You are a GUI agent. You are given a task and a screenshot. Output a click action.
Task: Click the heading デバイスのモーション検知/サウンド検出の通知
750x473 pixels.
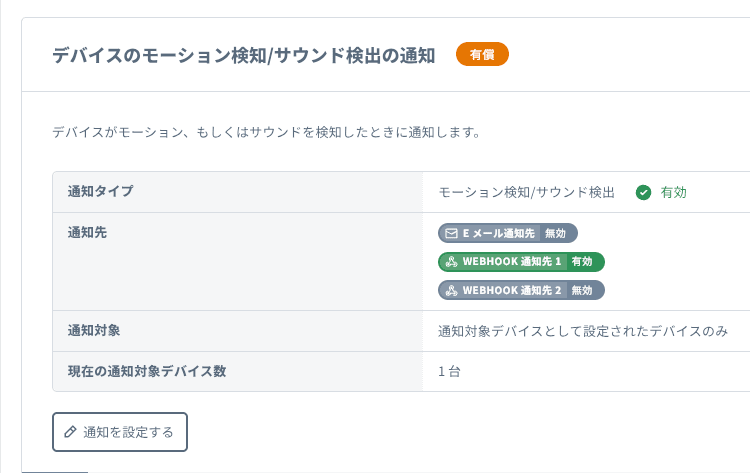pos(244,55)
